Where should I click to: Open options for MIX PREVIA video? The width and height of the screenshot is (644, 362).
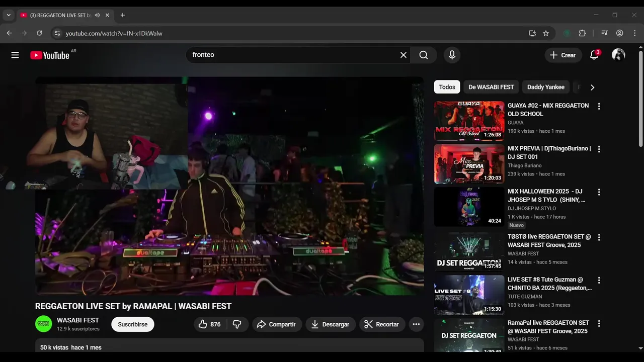pos(599,149)
